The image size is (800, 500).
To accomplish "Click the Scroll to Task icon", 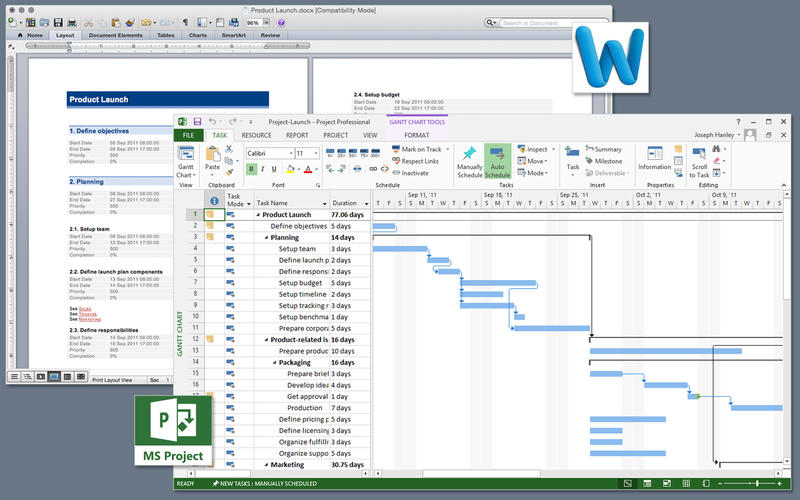I will tap(699, 154).
